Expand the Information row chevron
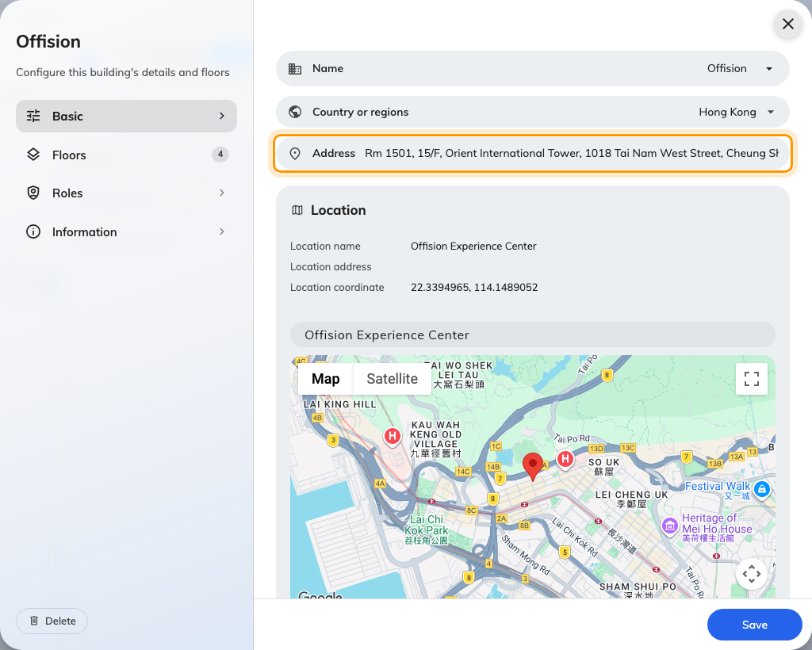 (222, 231)
